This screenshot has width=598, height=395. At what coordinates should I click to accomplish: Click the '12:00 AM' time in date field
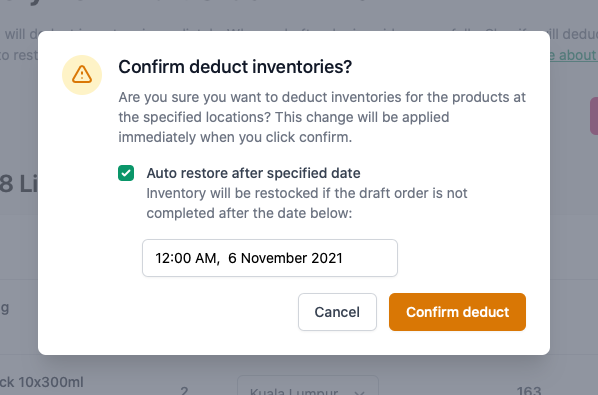tap(187, 258)
